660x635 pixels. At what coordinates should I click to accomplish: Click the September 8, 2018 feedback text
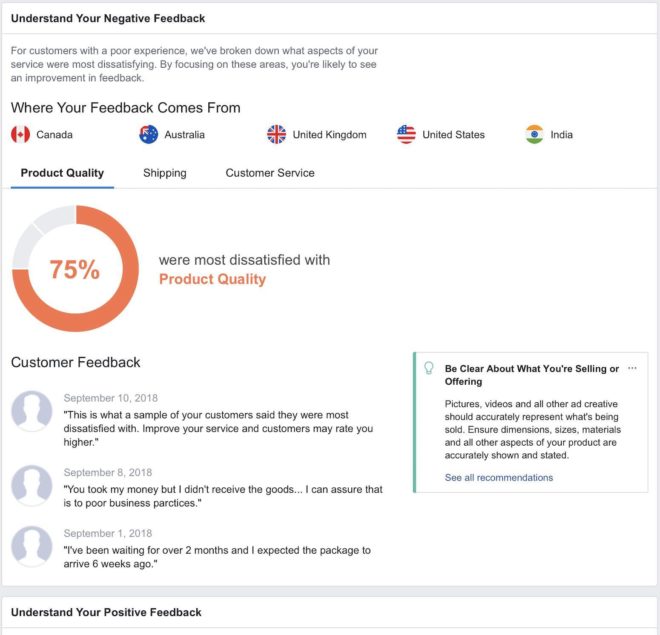[x=223, y=496]
